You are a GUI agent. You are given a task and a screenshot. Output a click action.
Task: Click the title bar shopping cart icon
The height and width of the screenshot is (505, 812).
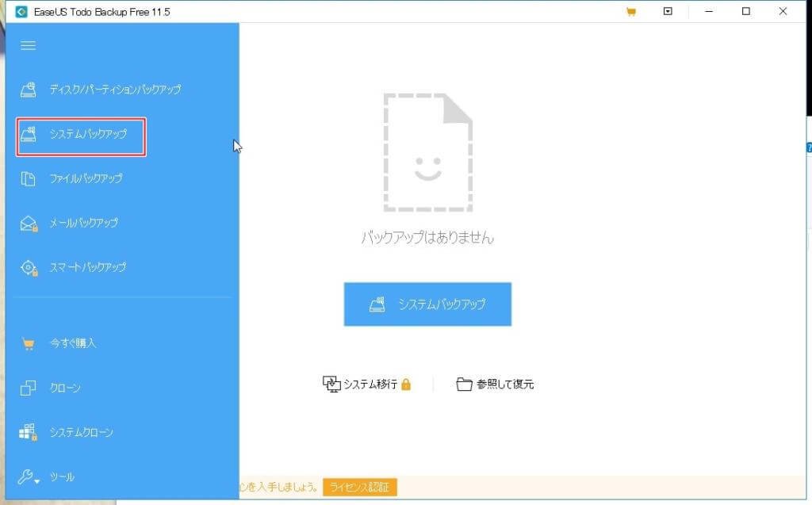tap(630, 12)
